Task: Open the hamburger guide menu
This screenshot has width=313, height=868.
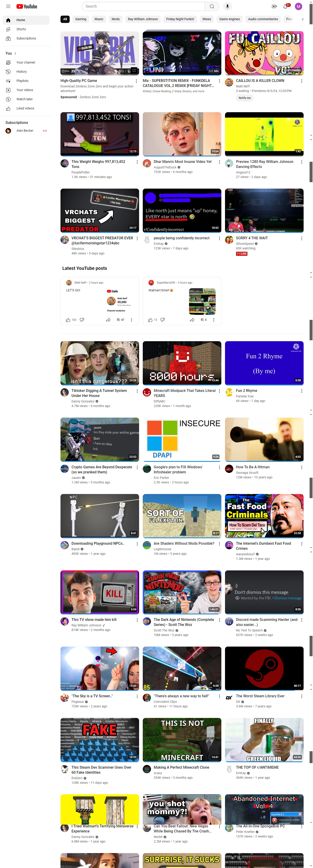Action: 8,6
